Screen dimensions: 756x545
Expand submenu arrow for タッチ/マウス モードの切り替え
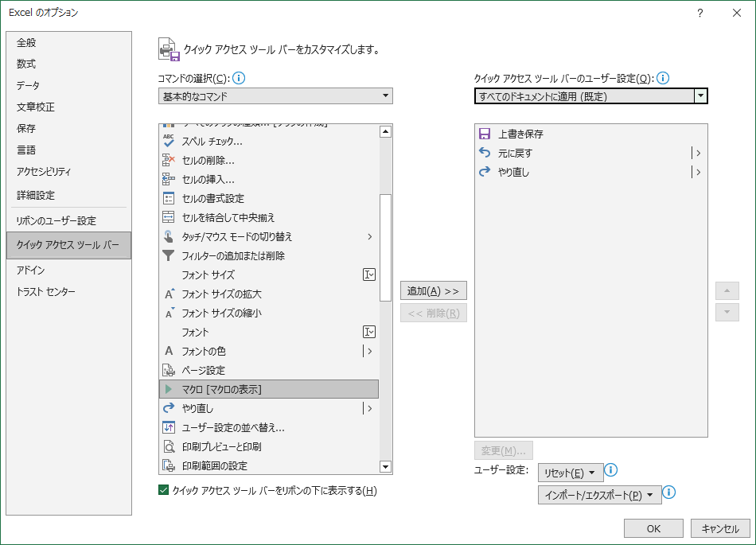click(x=369, y=236)
